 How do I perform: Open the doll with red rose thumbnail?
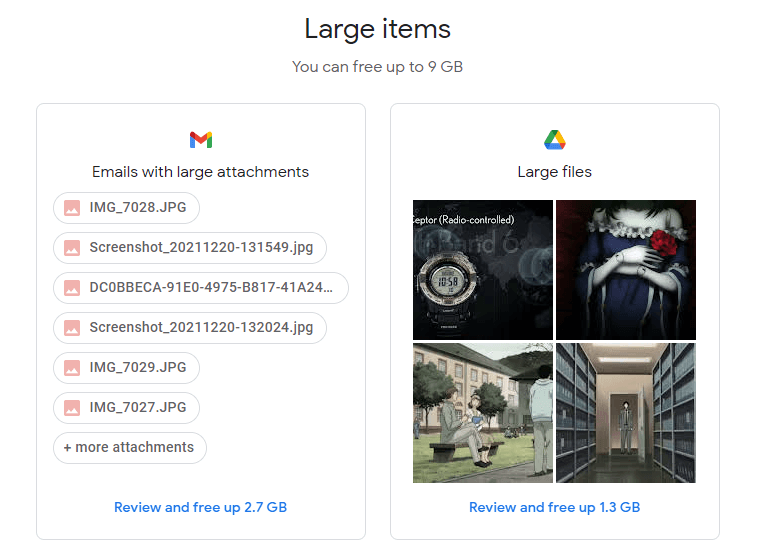626,270
